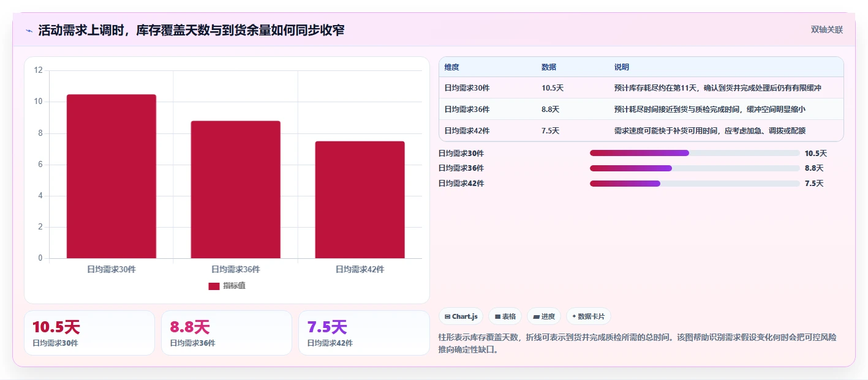
Task: Select the 数据卡片 tag chip
Action: click(588, 316)
